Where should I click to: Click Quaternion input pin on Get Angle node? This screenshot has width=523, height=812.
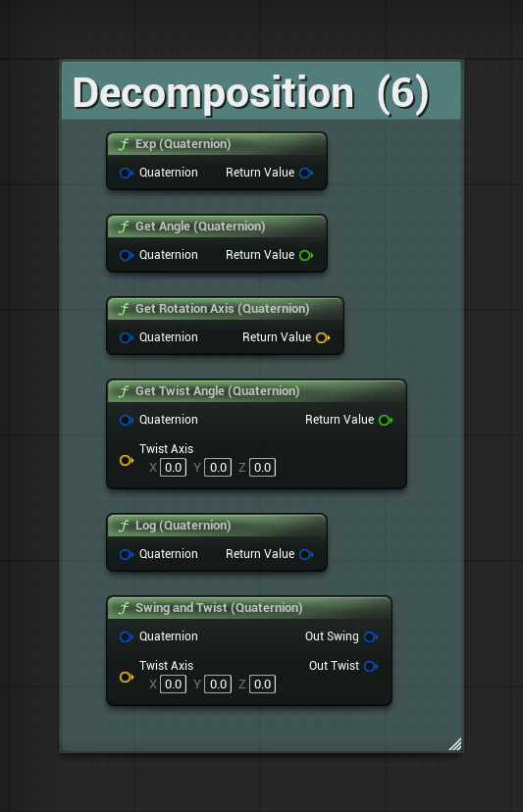coord(126,255)
